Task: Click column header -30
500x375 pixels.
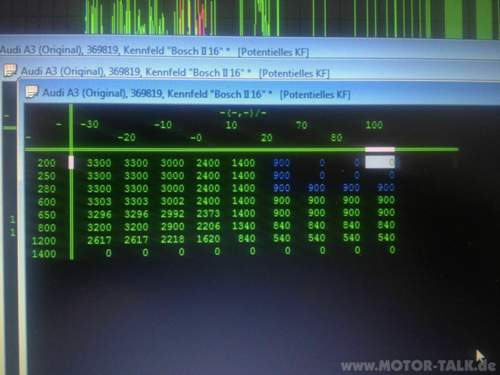Action: tap(89, 125)
